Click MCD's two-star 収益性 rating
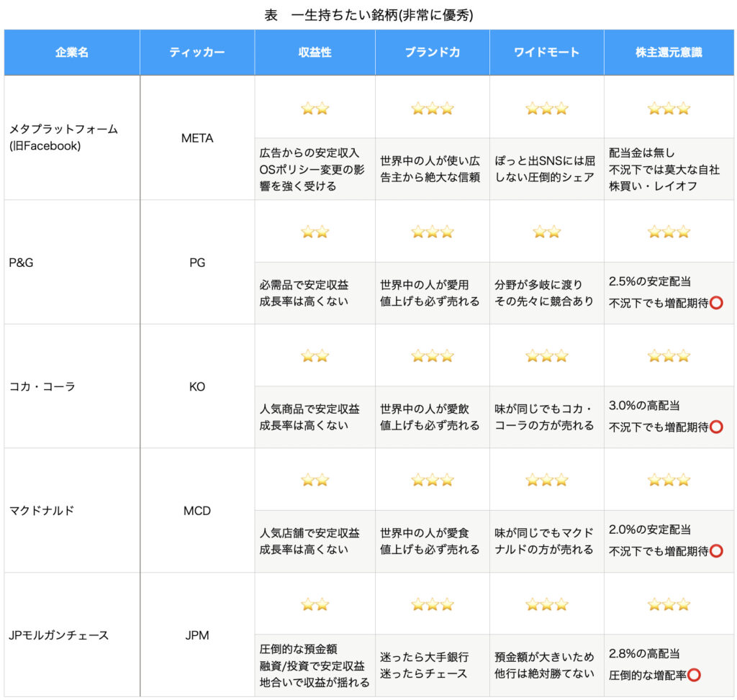Viewport: 737px width, 700px height. [x=315, y=480]
